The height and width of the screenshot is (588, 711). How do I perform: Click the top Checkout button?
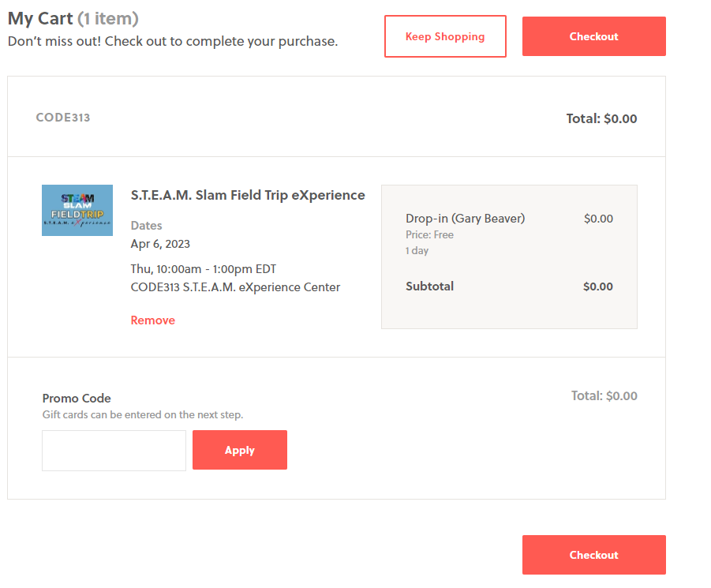pos(593,36)
